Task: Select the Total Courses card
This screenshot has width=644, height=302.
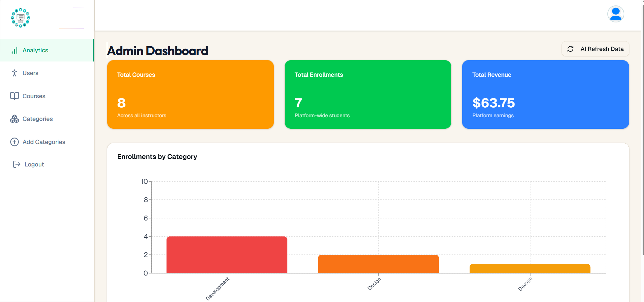Action: [190, 94]
